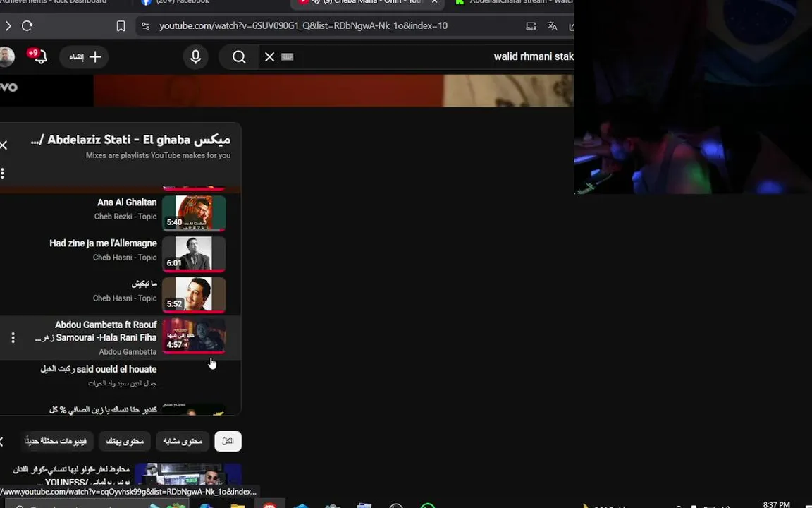
Task: Click the mix title Abdelaziz Stati - El ghaba
Action: (x=131, y=140)
